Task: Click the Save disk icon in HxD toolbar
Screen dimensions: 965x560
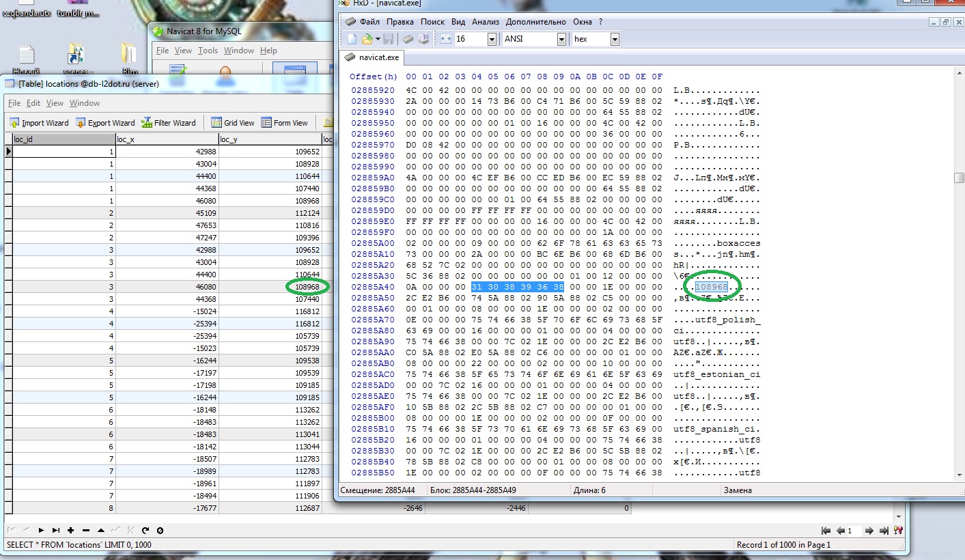Action: [x=388, y=39]
